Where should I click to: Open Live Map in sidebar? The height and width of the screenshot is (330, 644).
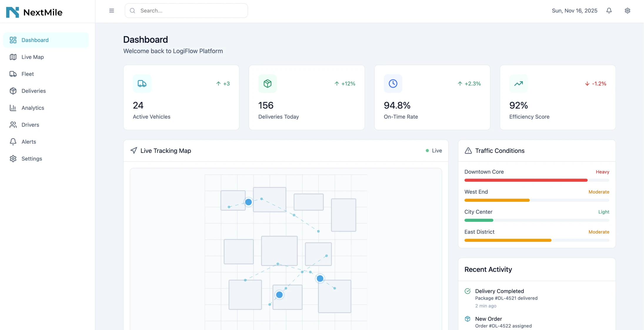coord(32,57)
